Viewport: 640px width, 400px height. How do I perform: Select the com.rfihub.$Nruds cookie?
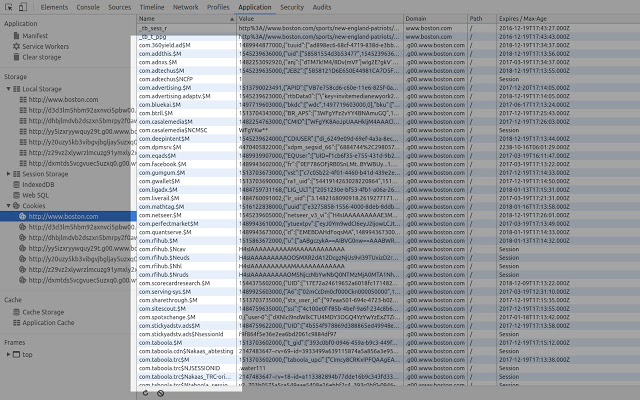163,275
